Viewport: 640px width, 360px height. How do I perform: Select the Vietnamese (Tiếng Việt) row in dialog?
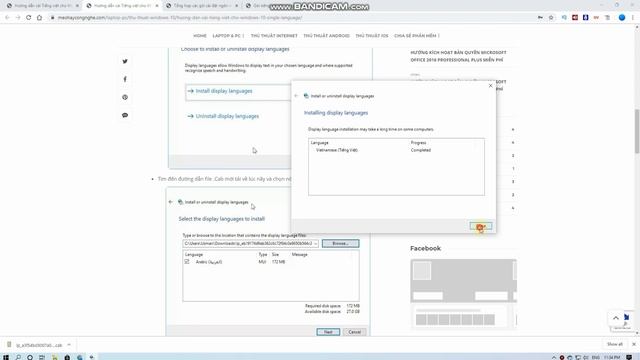396,150
